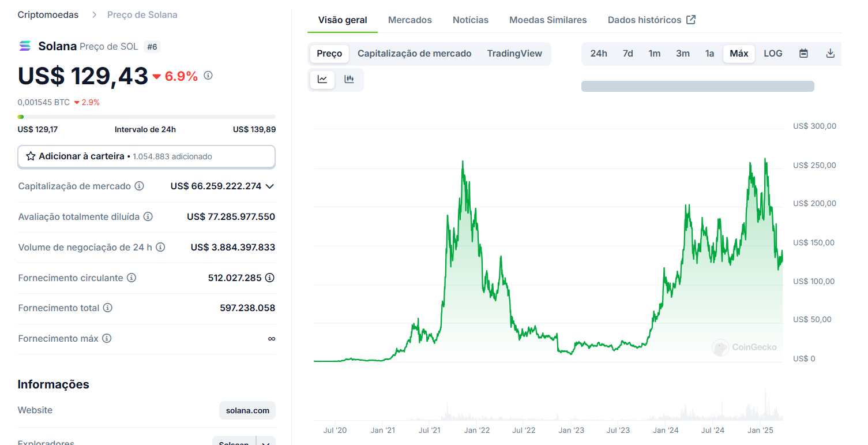Click Jan '24 axis label
This screenshot has height=445, width=868.
[666, 430]
